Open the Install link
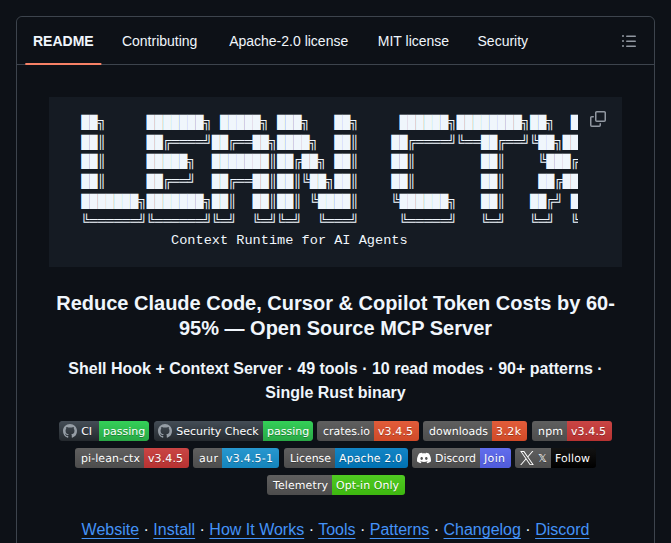 click(174, 529)
